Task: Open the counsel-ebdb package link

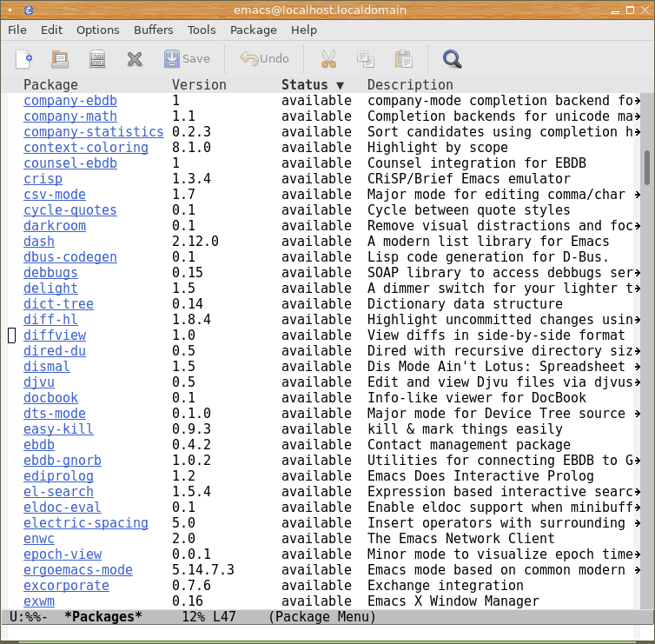Action: coord(70,163)
